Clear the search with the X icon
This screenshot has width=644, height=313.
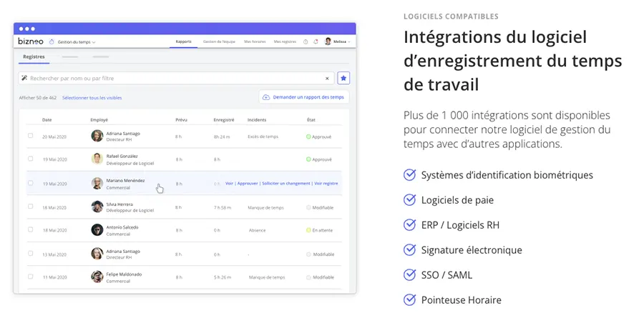[327, 79]
